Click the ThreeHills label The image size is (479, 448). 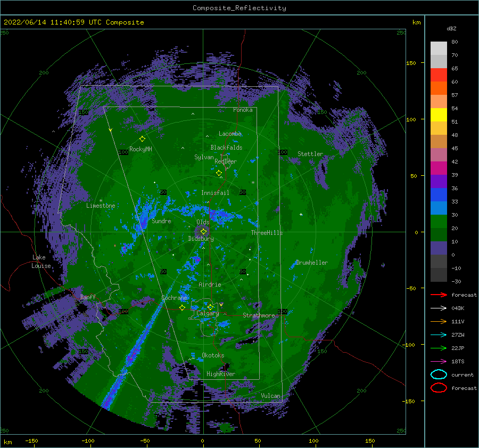(267, 233)
